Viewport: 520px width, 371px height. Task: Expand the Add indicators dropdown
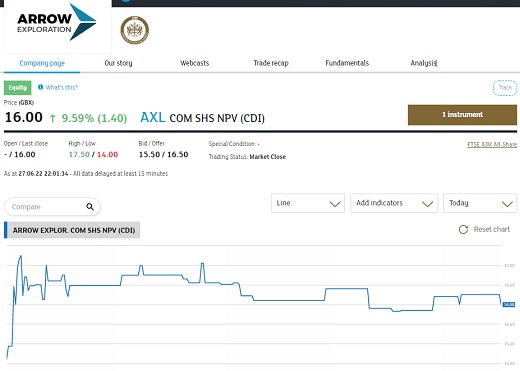(x=394, y=203)
